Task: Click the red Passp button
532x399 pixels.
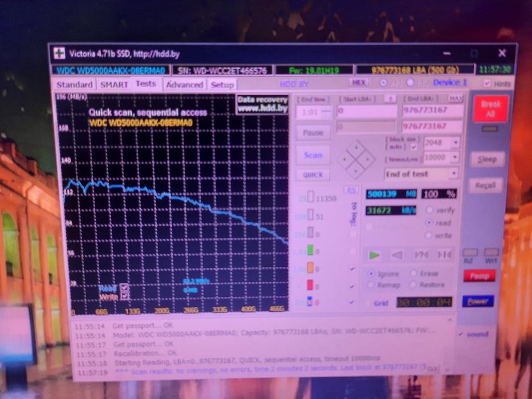Action: click(480, 276)
